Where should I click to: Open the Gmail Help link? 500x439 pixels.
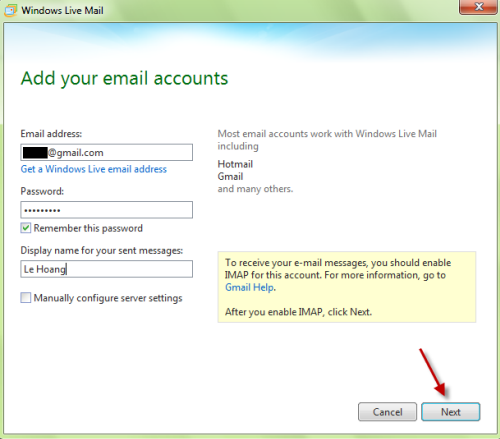click(249, 287)
